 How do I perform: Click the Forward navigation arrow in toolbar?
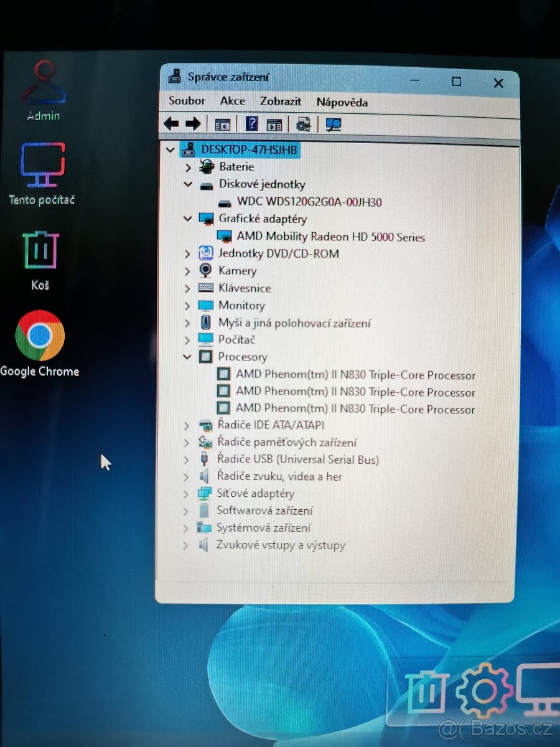194,124
